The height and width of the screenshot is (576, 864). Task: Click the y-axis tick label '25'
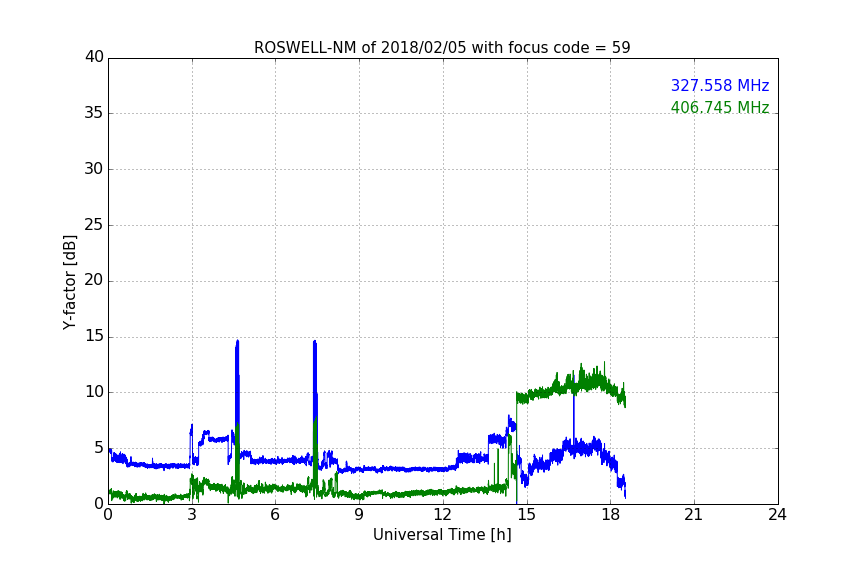[x=94, y=224]
